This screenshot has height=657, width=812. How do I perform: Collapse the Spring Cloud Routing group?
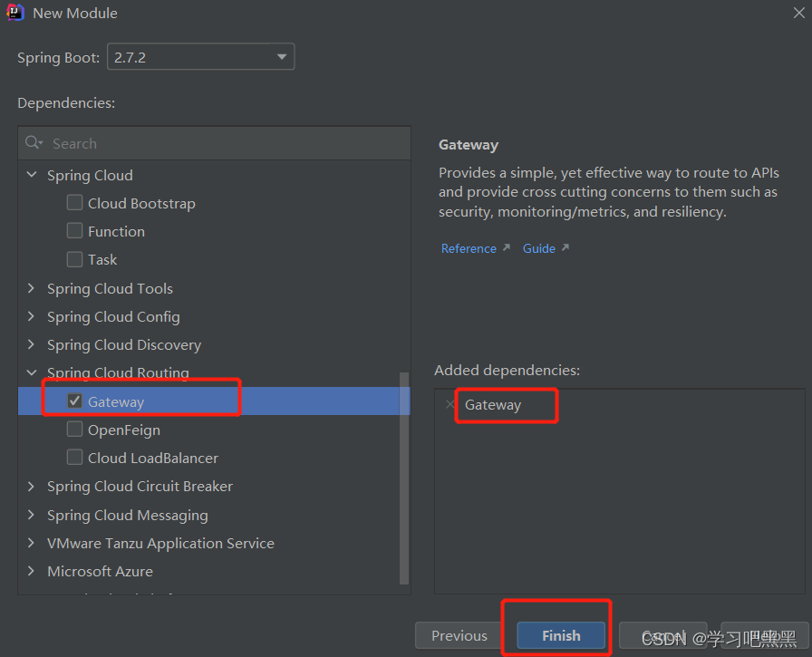[x=32, y=372]
